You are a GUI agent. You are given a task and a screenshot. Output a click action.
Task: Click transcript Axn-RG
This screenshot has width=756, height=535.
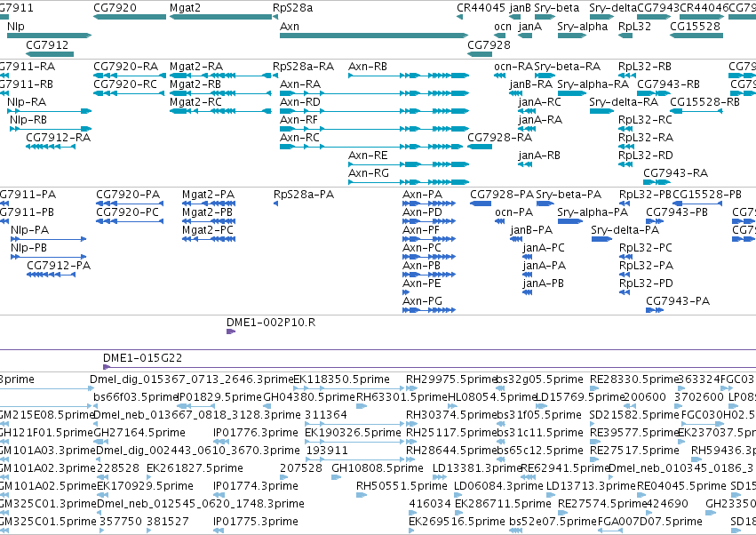(369, 173)
